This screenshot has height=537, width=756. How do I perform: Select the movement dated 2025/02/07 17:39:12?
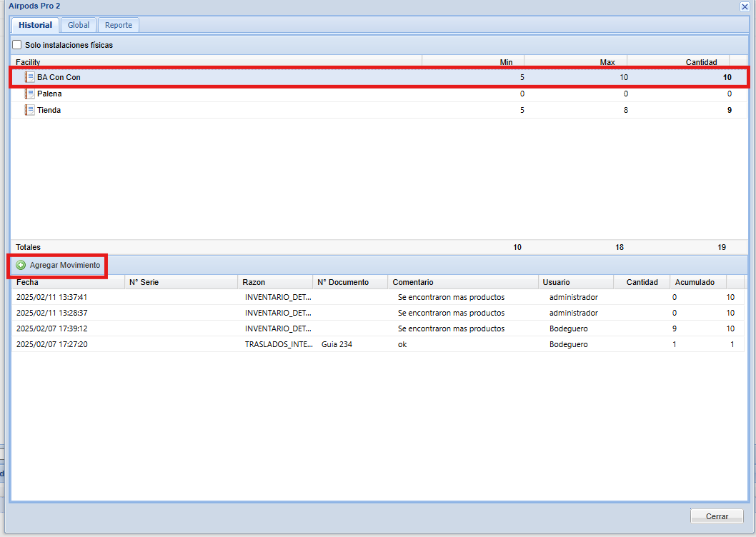(x=377, y=328)
